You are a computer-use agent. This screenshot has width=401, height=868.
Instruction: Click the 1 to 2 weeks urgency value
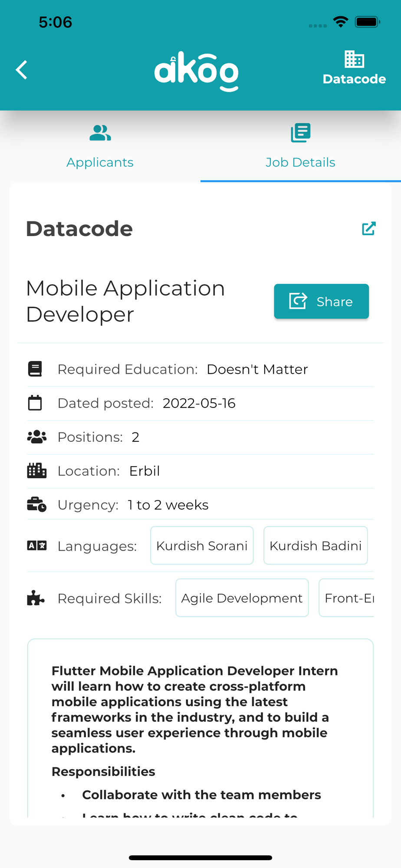(168, 505)
